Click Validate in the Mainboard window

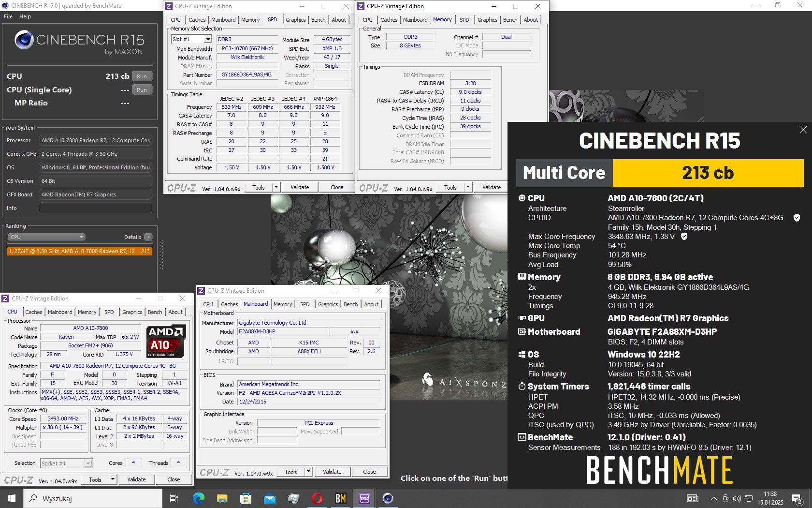pos(332,472)
